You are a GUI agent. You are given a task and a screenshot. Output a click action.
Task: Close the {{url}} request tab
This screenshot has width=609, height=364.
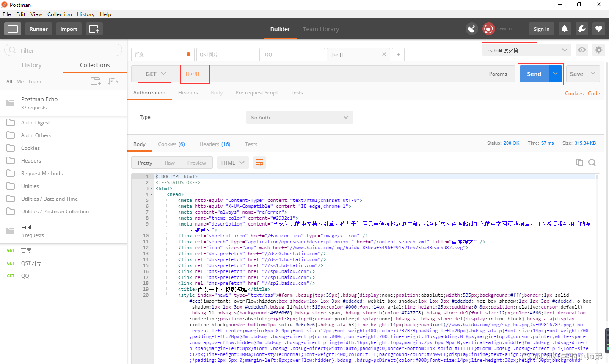pos(384,55)
